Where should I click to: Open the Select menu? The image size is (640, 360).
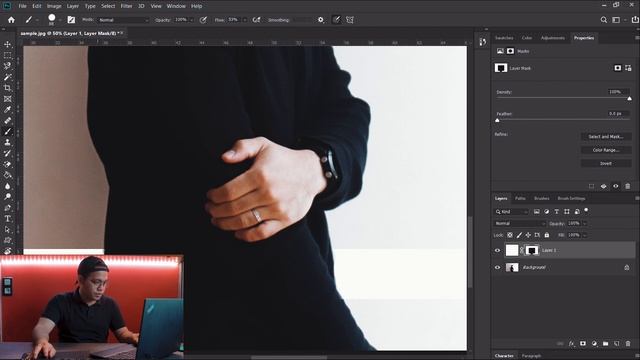point(108,6)
